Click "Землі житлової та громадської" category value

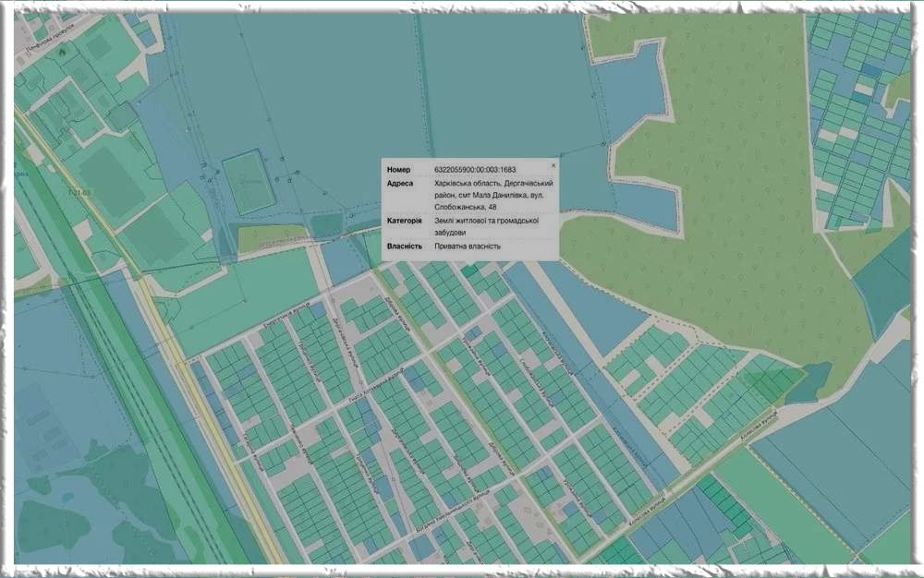(492, 222)
